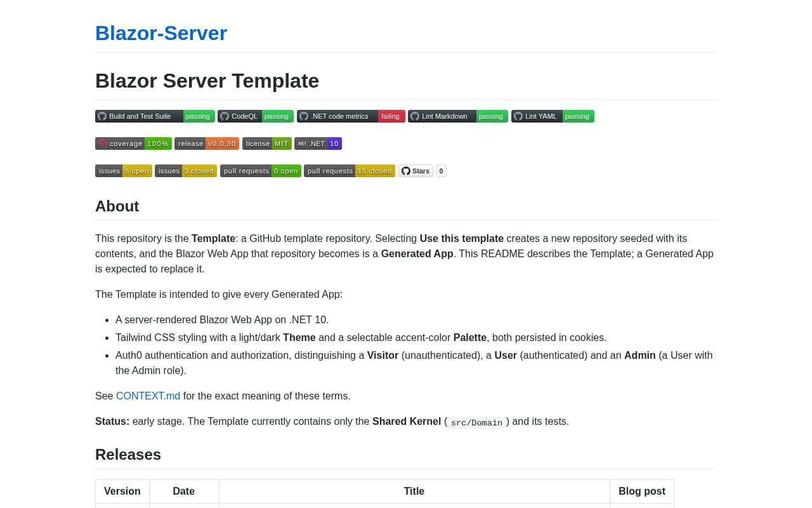This screenshot has width=812, height=508.
Task: Open the Lint Markdown passing badge
Action: point(458,116)
